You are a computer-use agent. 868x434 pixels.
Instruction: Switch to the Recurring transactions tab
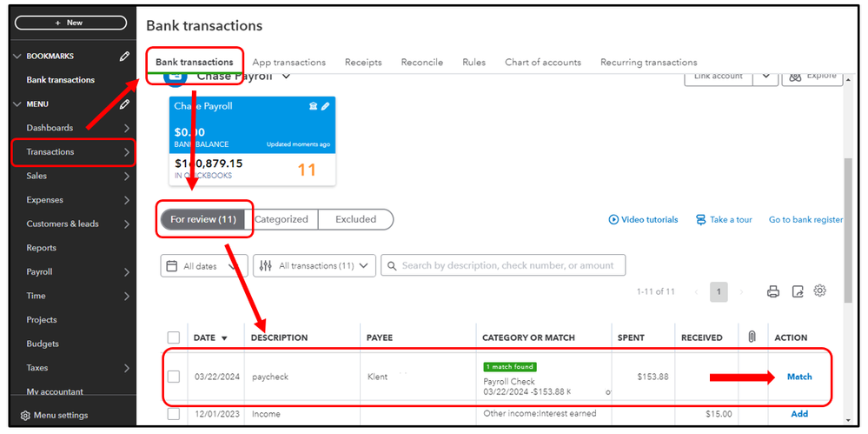649,62
